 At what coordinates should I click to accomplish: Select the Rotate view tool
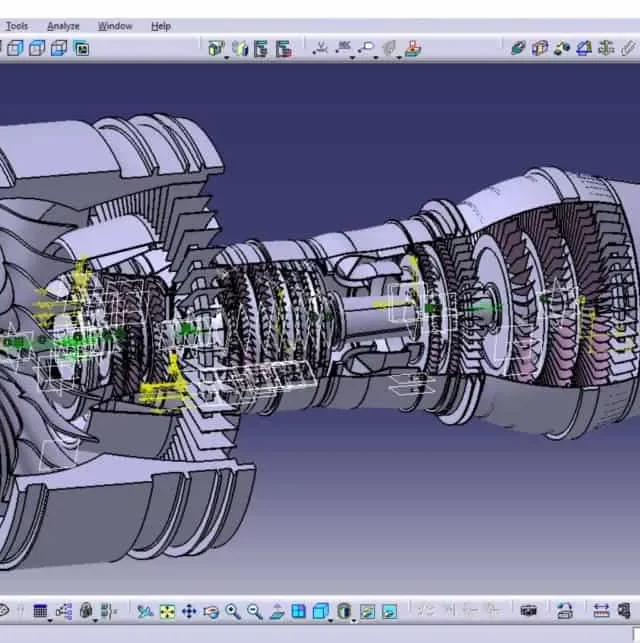pos(211,611)
